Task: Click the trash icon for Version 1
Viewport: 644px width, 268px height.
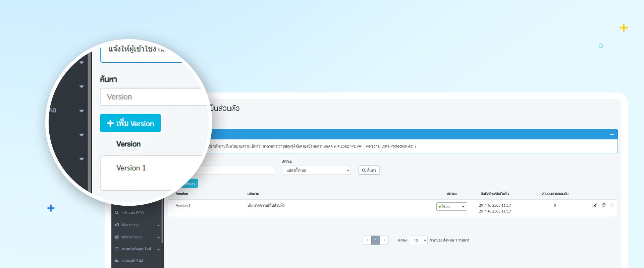Action: click(612, 205)
